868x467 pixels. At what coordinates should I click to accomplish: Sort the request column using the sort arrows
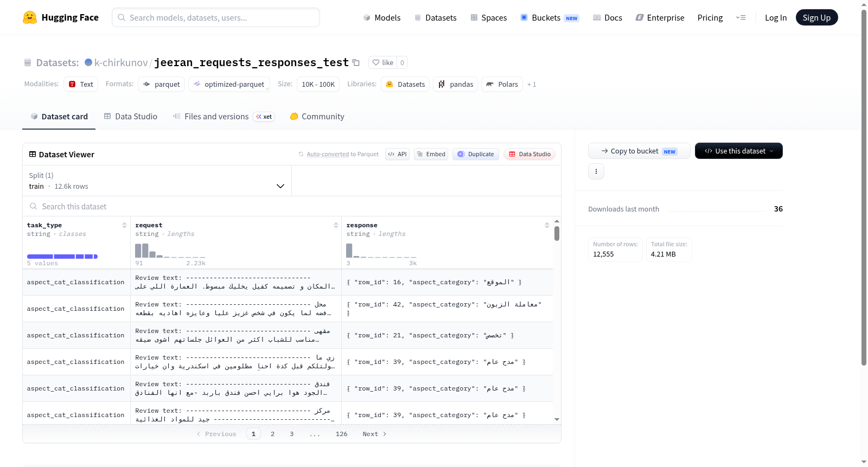336,225
